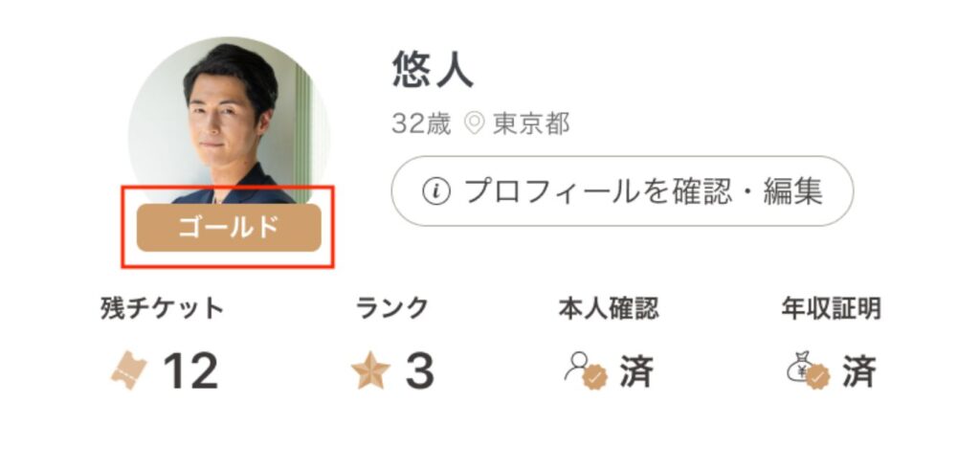Click the star rank icon
This screenshot has height=469, width=980.
click(370, 370)
